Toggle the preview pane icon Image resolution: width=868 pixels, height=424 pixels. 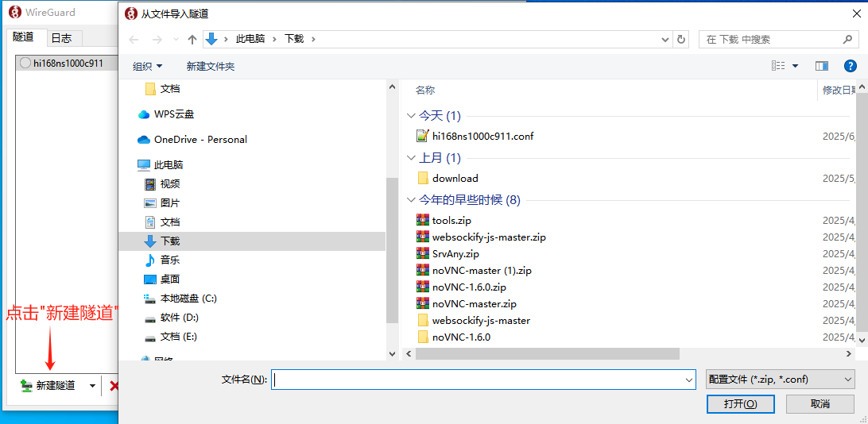[x=822, y=66]
